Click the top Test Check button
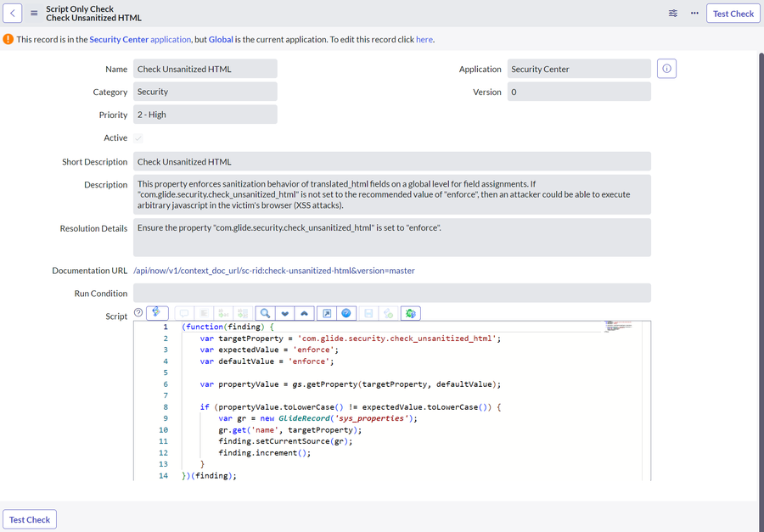Viewport: 764px width, 532px height. [x=733, y=14]
